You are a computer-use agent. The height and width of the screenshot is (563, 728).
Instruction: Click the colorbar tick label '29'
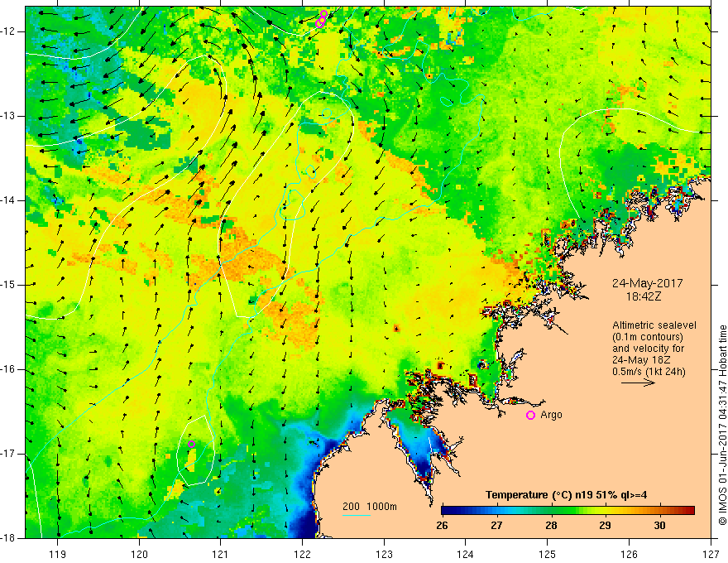605,526
